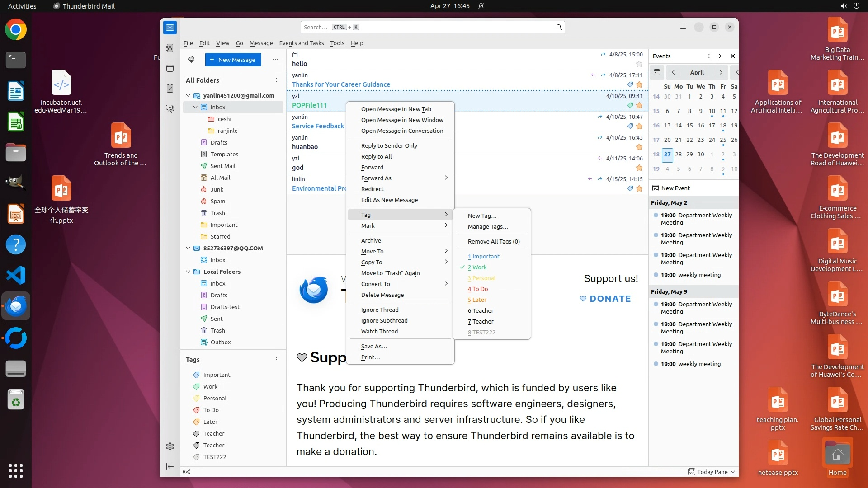Click the Get Messages cloud icon
Screen dimensions: 868x488
pos(191,60)
